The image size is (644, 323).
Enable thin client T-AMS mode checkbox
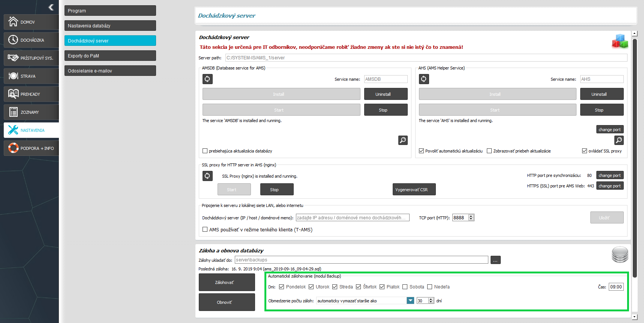pos(205,229)
